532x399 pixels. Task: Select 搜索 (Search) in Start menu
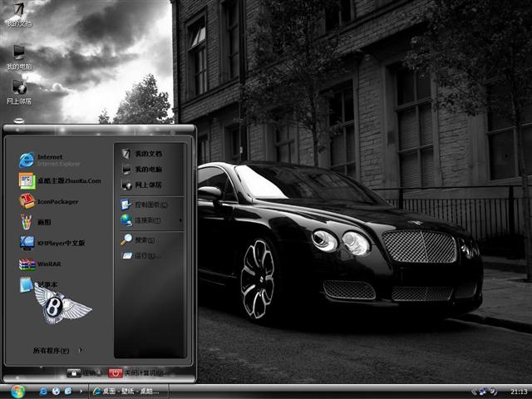coord(145,239)
